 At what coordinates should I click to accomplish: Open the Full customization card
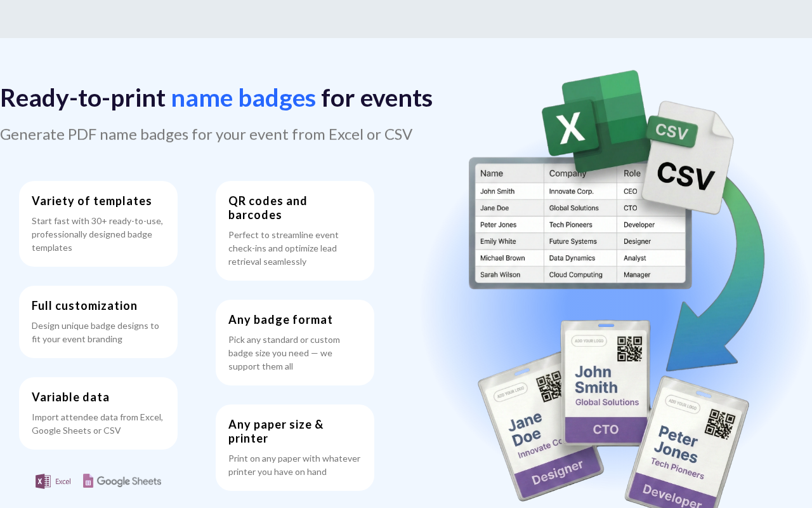(98, 322)
